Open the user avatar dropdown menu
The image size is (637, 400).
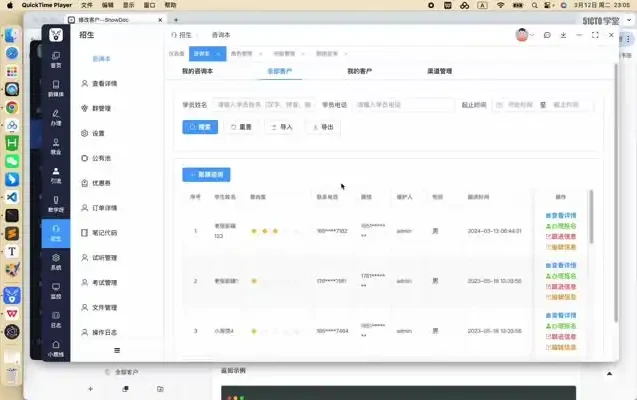[x=523, y=35]
